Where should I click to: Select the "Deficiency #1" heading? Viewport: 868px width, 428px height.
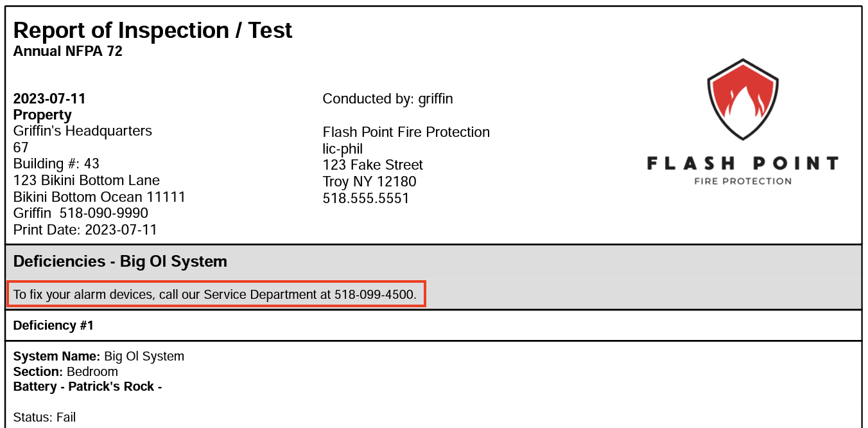[x=53, y=326]
